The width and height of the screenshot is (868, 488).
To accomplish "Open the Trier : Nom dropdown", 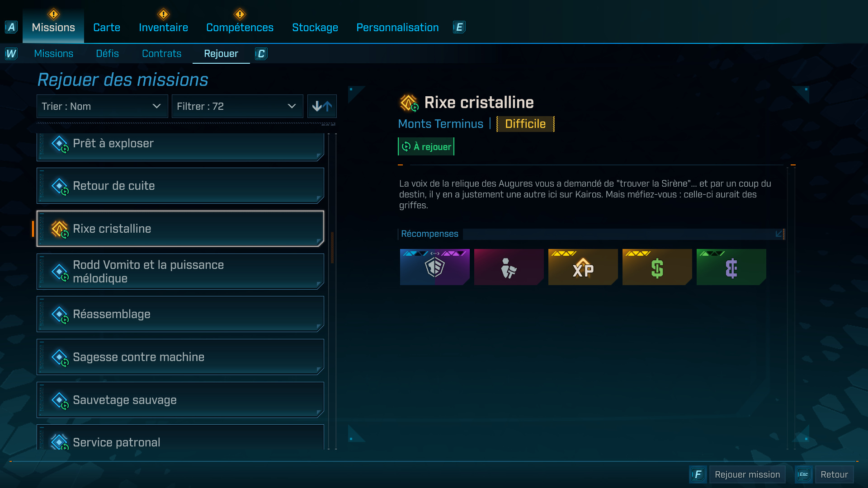I will (x=102, y=106).
